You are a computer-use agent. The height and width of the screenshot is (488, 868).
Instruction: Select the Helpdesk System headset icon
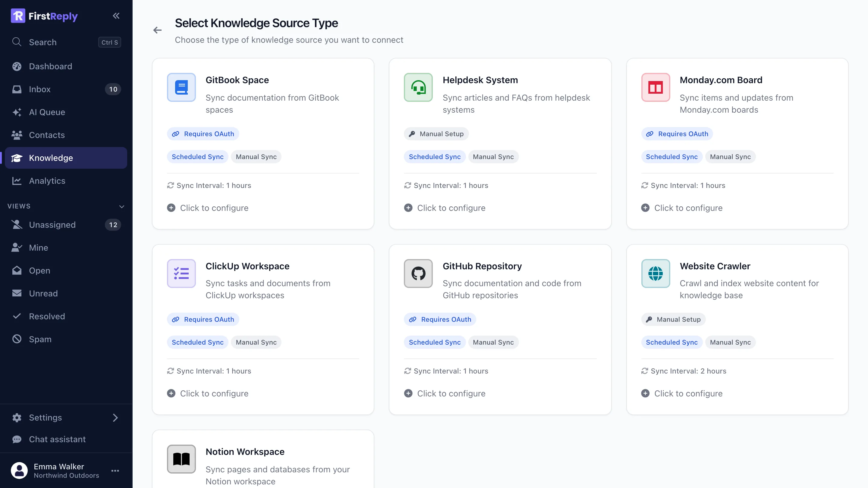tap(418, 87)
